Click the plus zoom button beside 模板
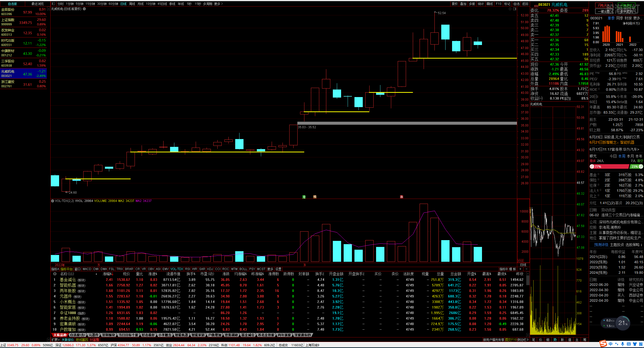This screenshot has width=644, height=348. point(520,269)
